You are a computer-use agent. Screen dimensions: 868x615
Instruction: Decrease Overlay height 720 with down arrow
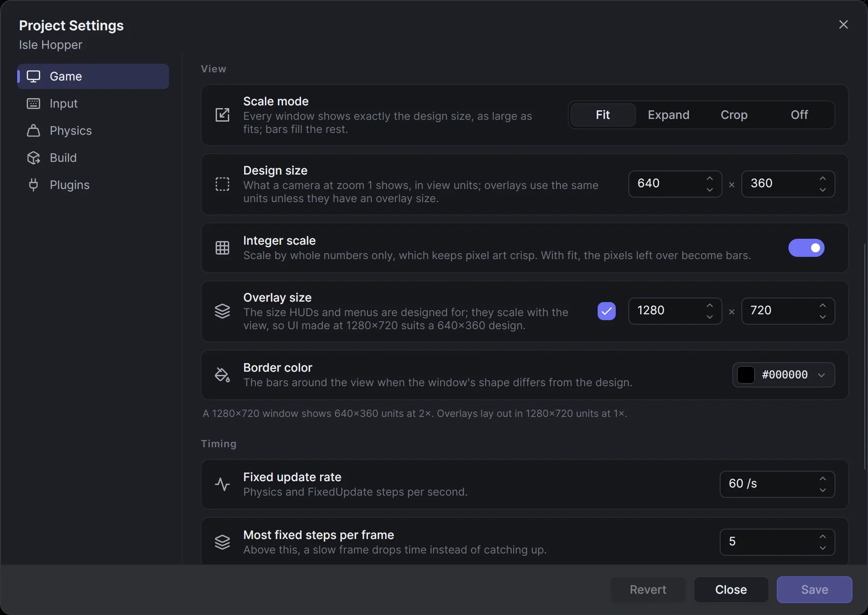[823, 317]
